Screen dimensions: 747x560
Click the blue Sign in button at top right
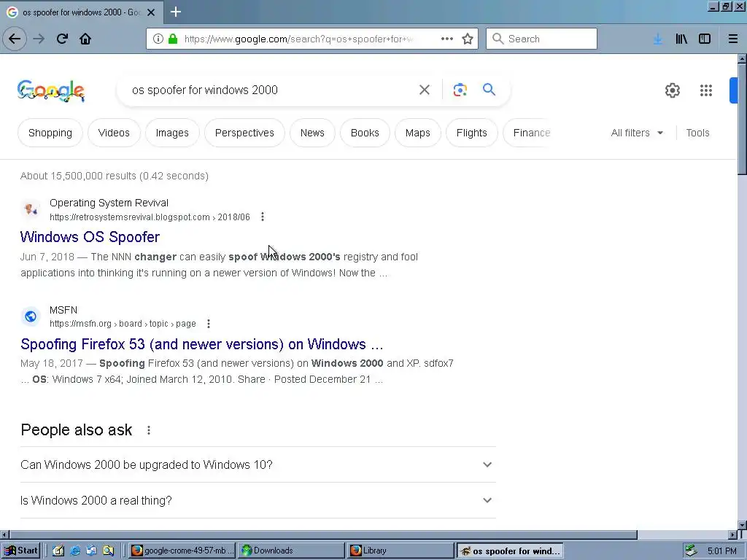tap(733, 90)
